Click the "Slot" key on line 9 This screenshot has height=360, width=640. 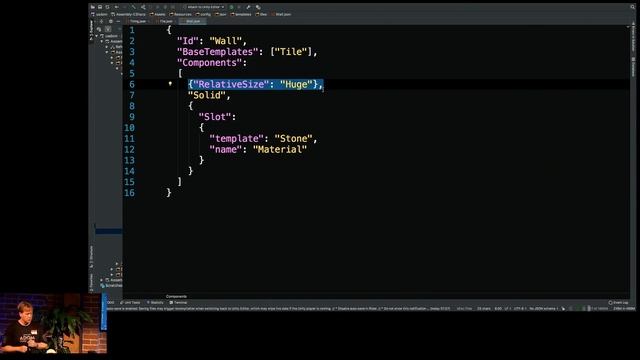coord(215,117)
